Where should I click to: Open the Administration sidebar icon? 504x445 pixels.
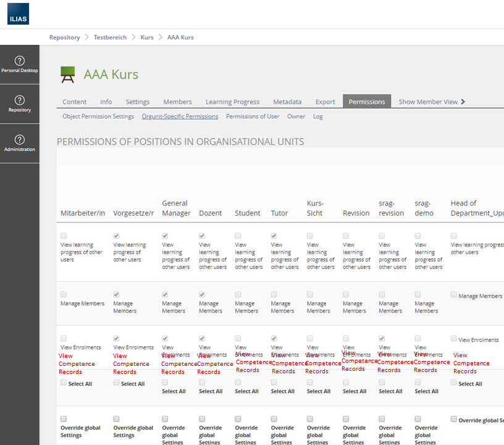[x=20, y=140]
